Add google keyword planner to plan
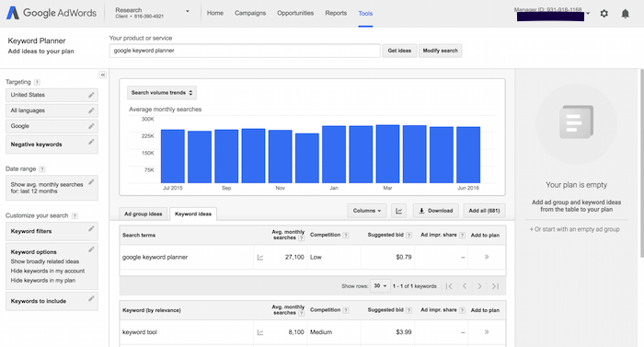Viewport: 644px width, 347px height. [487, 257]
